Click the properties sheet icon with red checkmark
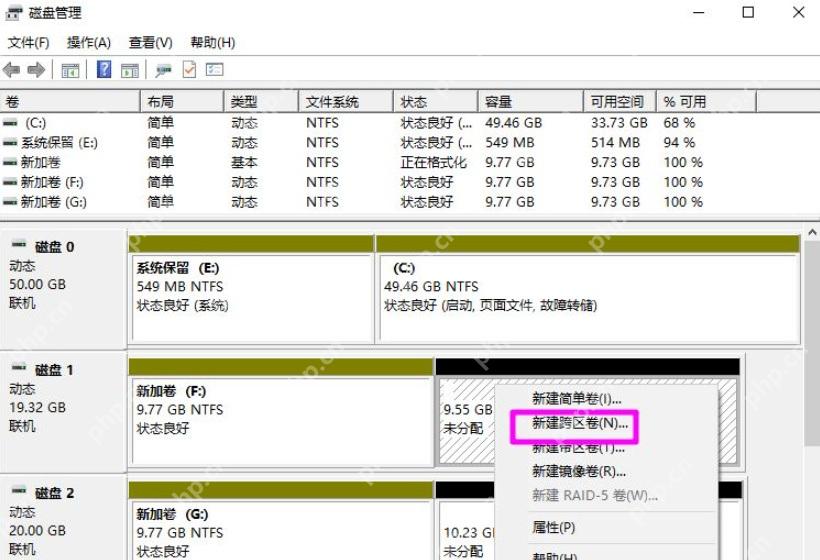The height and width of the screenshot is (560, 820). [x=189, y=70]
